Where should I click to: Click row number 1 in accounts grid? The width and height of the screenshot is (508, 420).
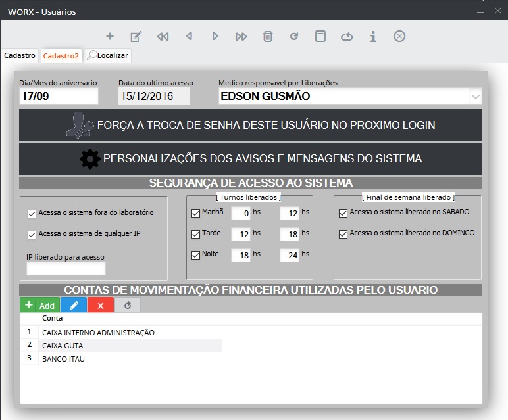click(x=30, y=332)
